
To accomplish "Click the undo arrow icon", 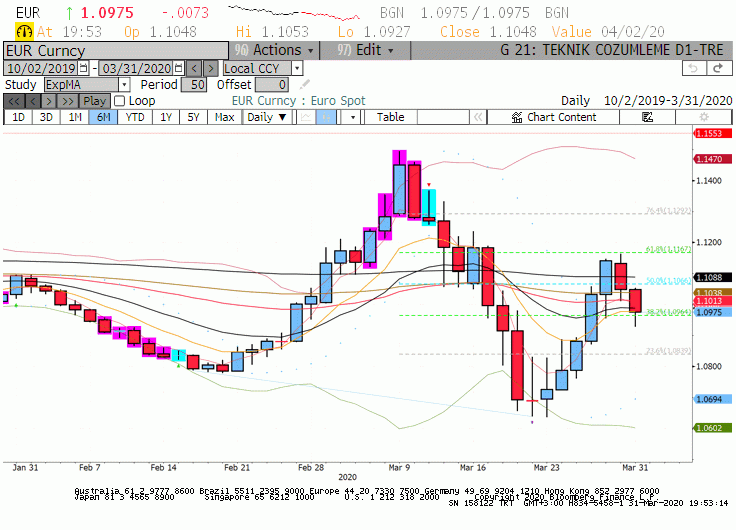I will point(693,68).
